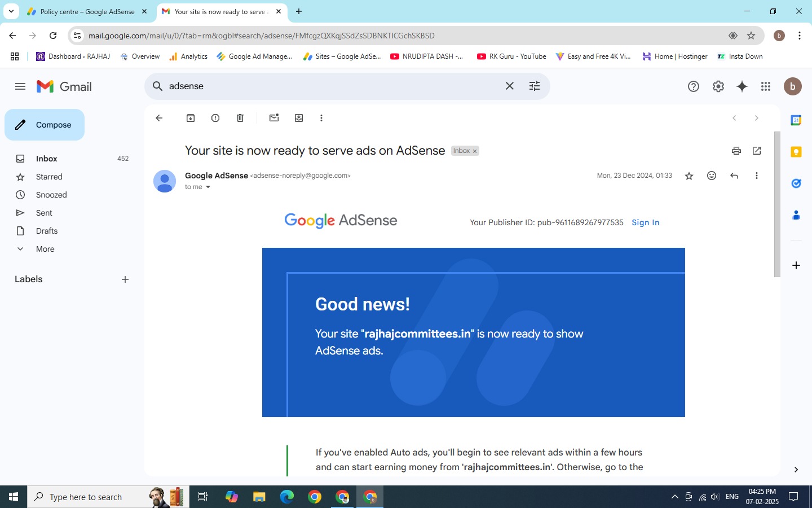
Task: Open Gmail main menu hamburger icon
Action: pos(20,86)
